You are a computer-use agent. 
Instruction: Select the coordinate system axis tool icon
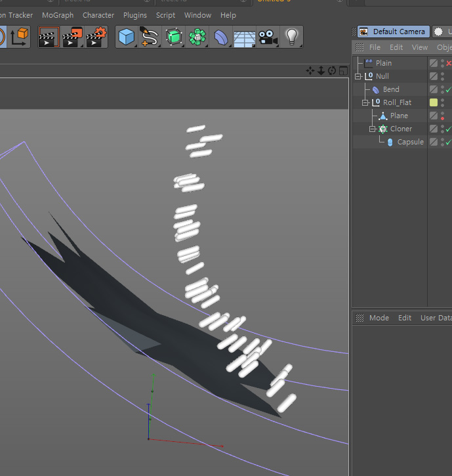pyautogui.click(x=20, y=37)
